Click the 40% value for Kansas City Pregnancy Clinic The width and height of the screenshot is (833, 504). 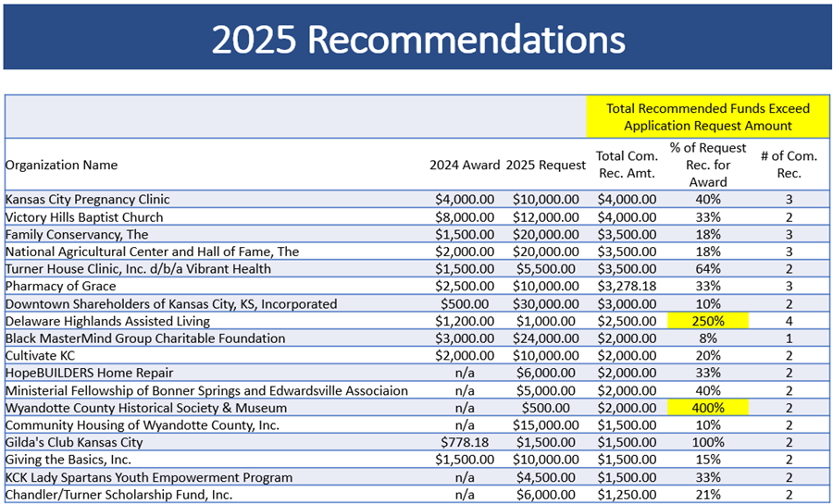pyautogui.click(x=708, y=200)
